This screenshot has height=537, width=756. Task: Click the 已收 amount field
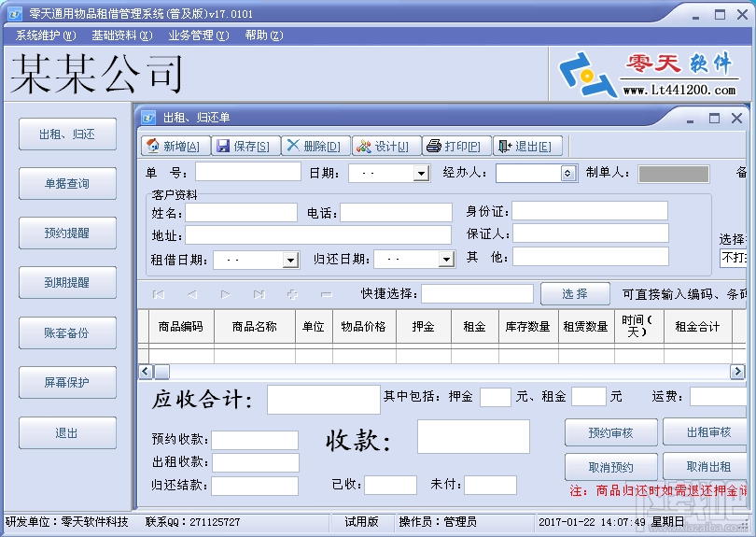pyautogui.click(x=390, y=485)
